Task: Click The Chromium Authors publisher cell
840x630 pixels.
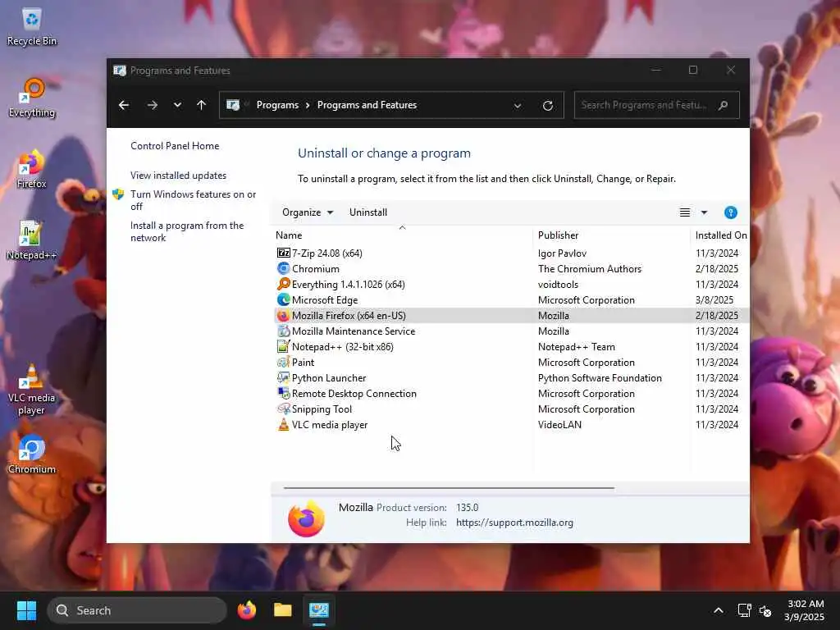Action: click(590, 268)
